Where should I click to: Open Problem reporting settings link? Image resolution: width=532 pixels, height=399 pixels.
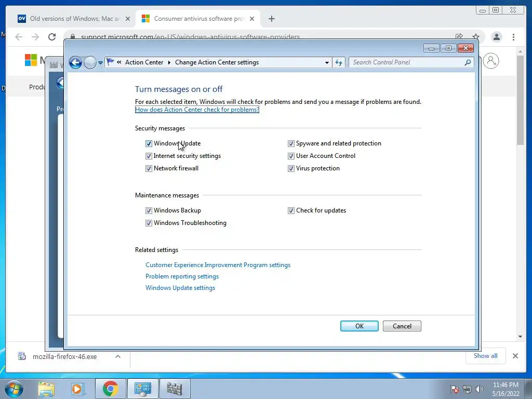pyautogui.click(x=182, y=276)
